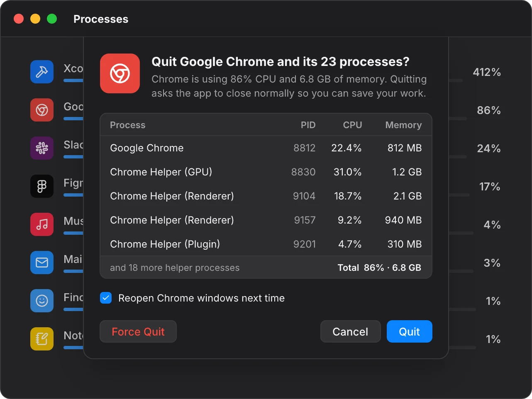Click the 'Processes' window title
The width and height of the screenshot is (532, 399).
(x=101, y=19)
